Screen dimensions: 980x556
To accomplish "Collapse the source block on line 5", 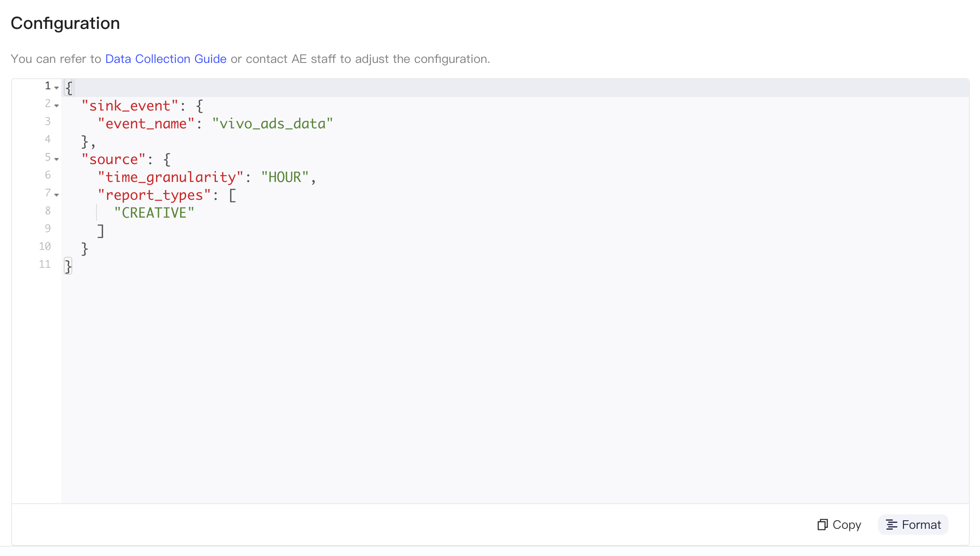I will pos(57,159).
